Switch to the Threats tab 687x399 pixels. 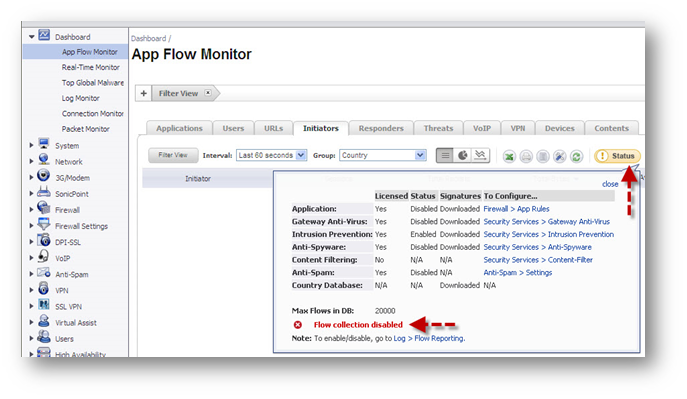click(438, 128)
